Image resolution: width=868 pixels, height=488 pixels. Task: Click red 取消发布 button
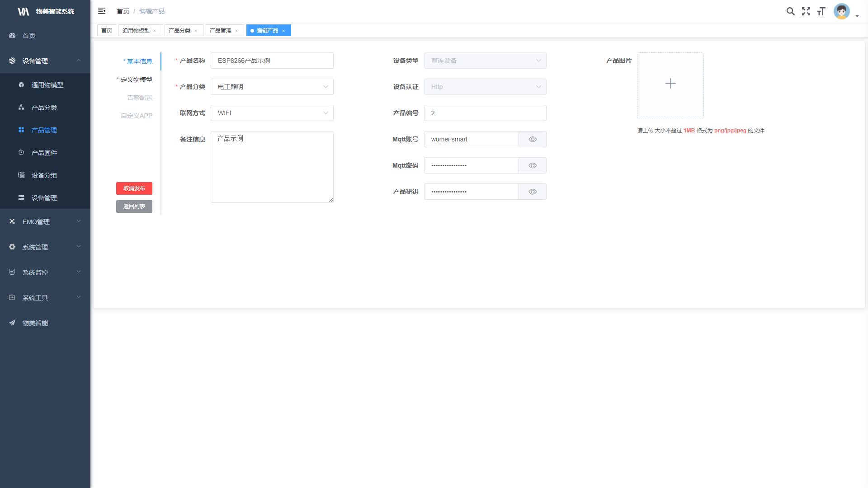coord(134,188)
